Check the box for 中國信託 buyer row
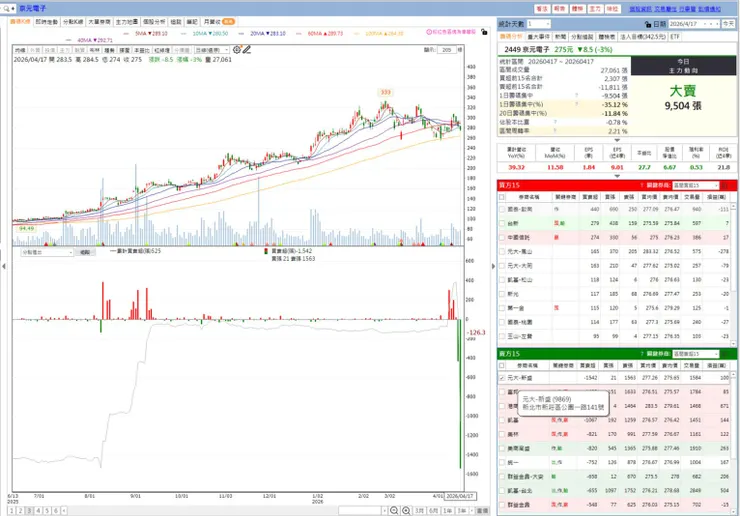This screenshot has width=740, height=516. pyautogui.click(x=502, y=237)
